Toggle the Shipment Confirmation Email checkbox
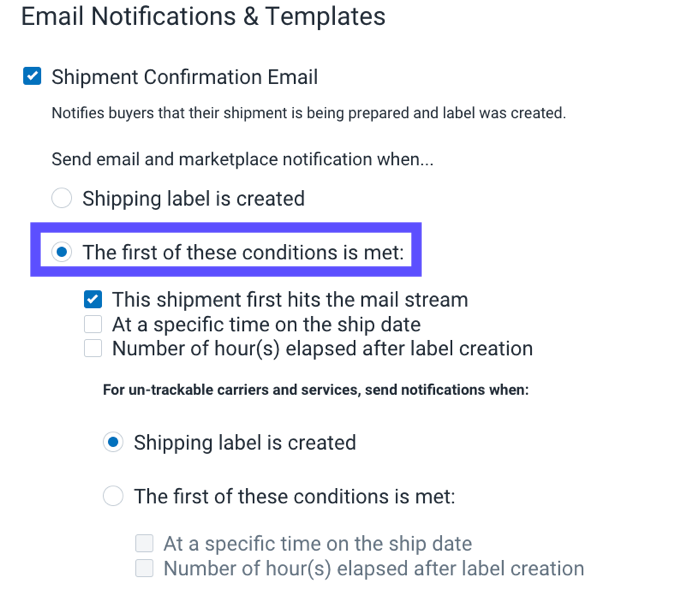This screenshot has height=602, width=675. point(32,76)
